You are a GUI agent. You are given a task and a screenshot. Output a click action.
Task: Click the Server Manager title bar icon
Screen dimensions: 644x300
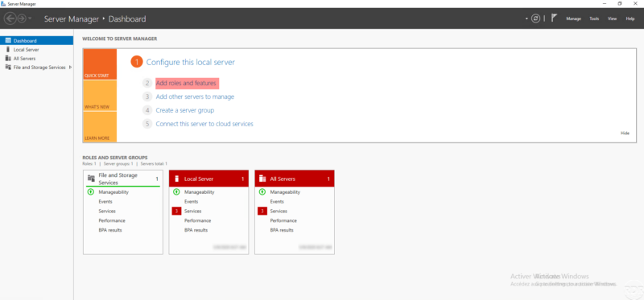click(4, 3)
